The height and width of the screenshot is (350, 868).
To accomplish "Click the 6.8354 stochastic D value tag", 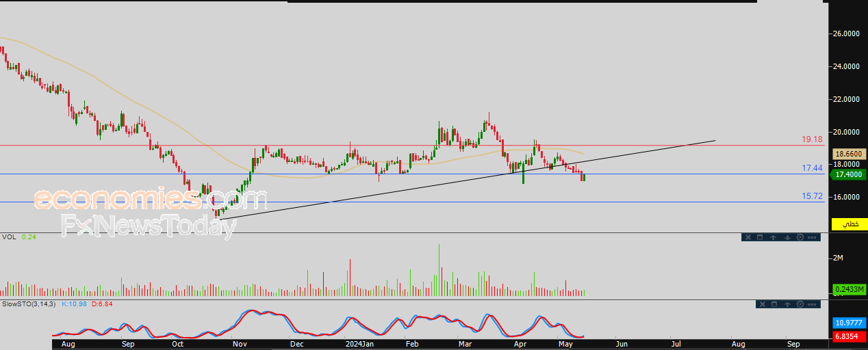I will (850, 336).
